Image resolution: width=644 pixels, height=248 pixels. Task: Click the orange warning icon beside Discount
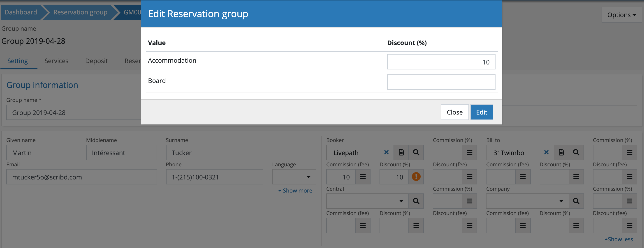[x=416, y=177]
